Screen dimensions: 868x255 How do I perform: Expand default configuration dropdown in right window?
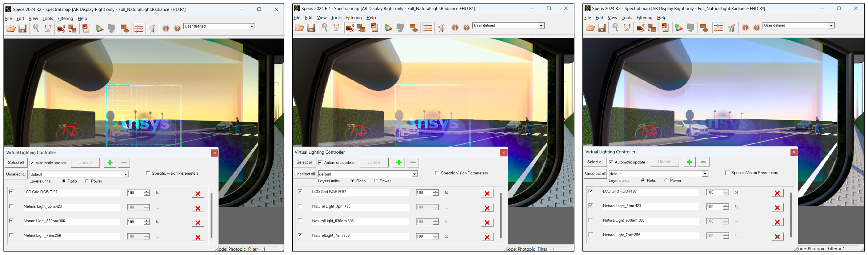point(705,174)
